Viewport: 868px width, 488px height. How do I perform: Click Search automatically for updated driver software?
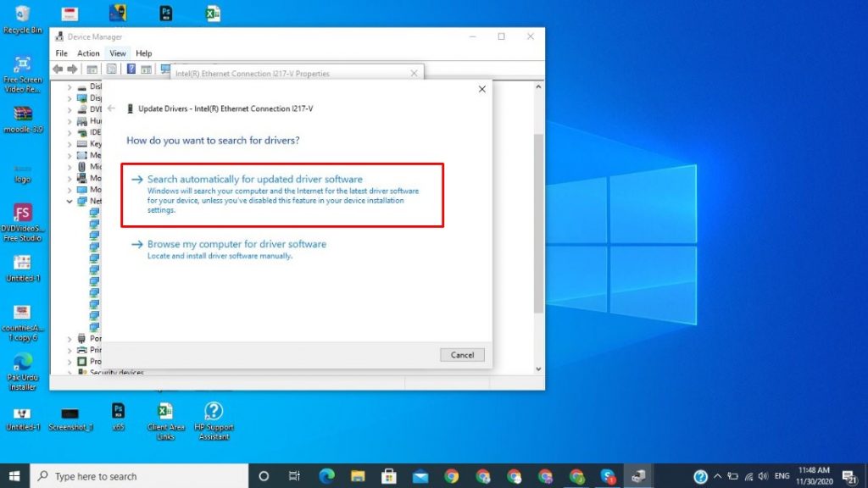coord(254,180)
